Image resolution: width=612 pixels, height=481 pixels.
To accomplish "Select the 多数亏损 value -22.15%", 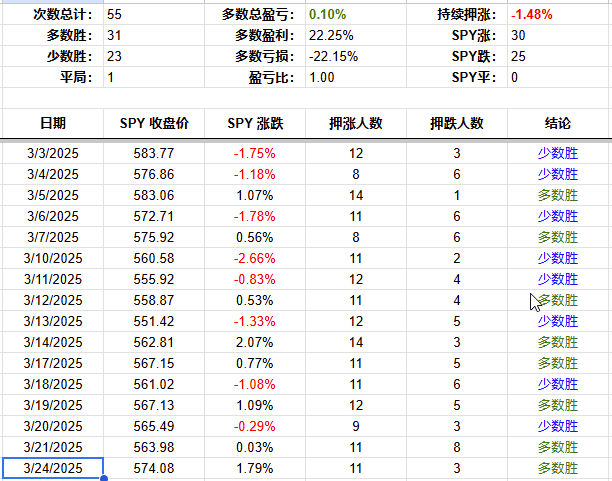I will click(332, 56).
